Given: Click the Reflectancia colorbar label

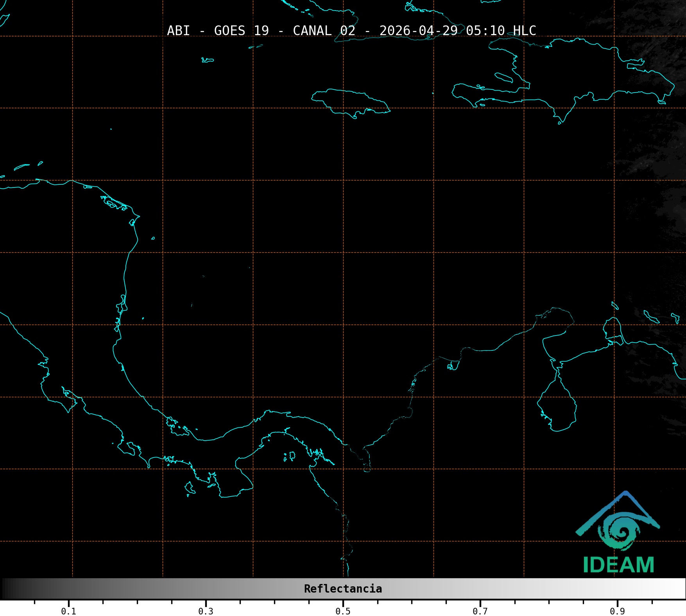Looking at the screenshot, I should 343,589.
